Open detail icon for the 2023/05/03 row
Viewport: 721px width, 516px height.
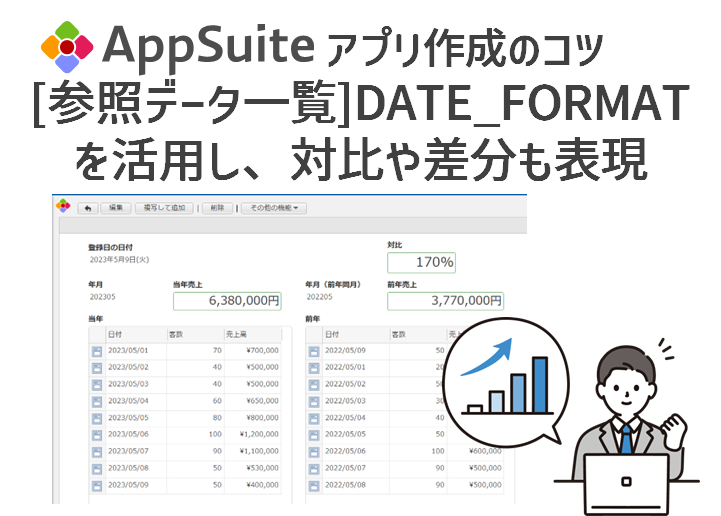pyautogui.click(x=97, y=385)
